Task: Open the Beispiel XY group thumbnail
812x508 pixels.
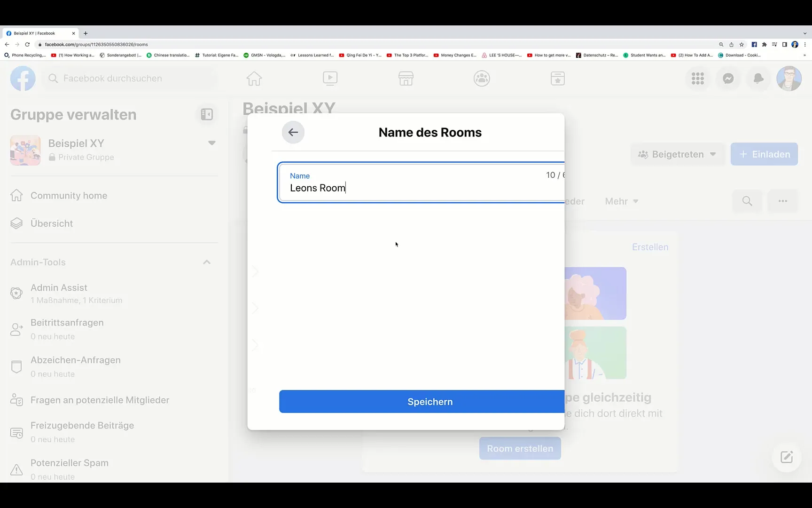Action: [x=25, y=151]
